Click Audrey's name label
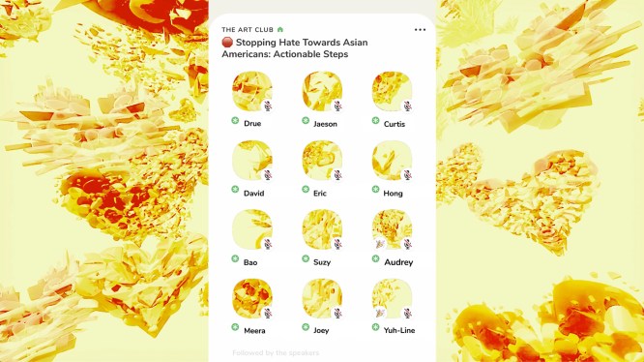 pos(398,262)
